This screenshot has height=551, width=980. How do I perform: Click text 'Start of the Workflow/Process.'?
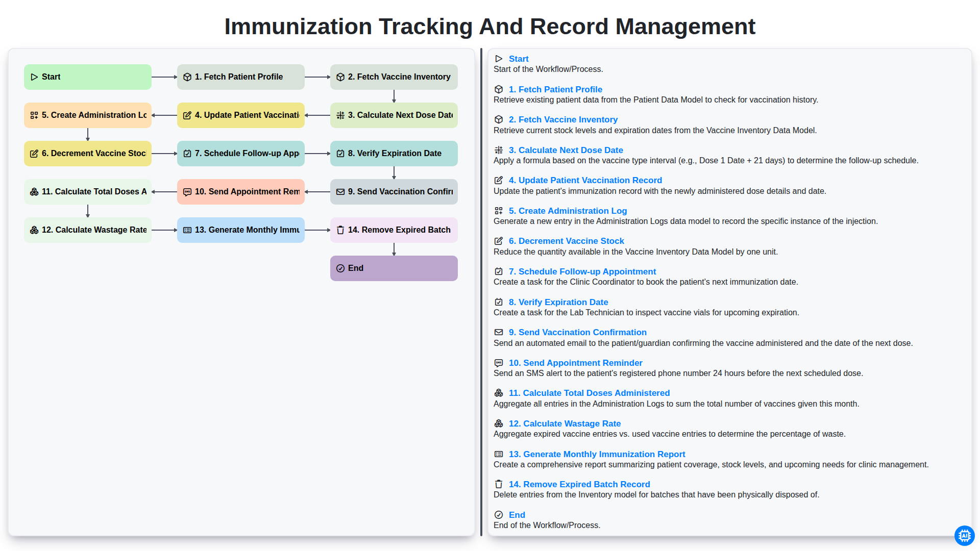[548, 69]
